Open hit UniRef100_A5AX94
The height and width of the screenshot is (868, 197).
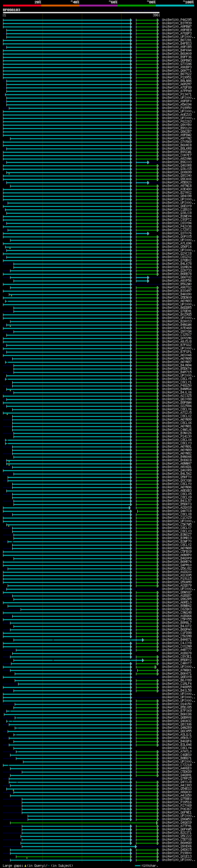[177, 104]
